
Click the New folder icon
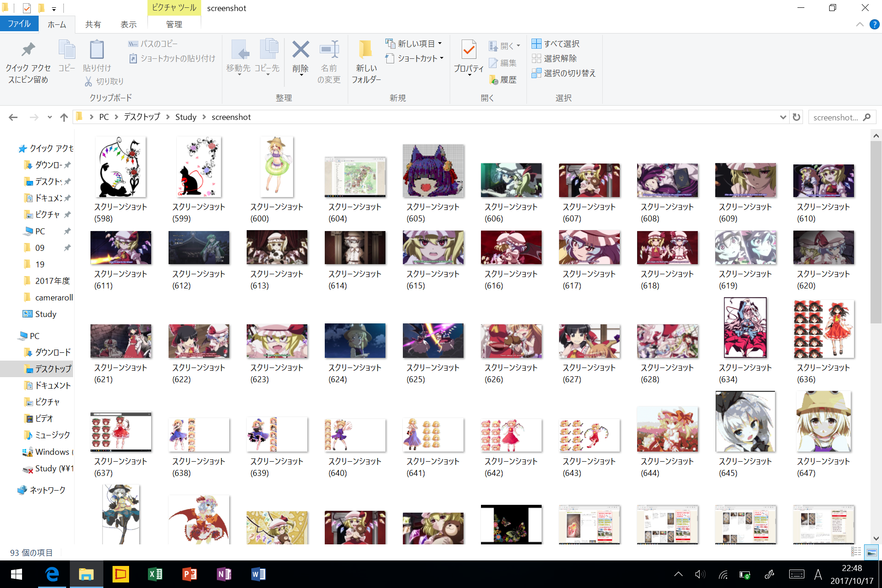pos(366,50)
